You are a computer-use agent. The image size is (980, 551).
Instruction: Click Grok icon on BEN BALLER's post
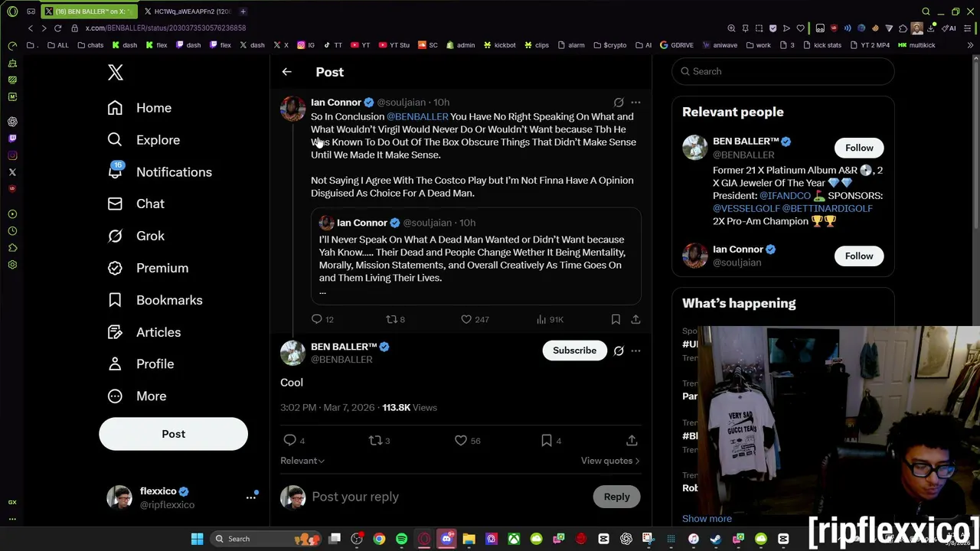click(619, 350)
